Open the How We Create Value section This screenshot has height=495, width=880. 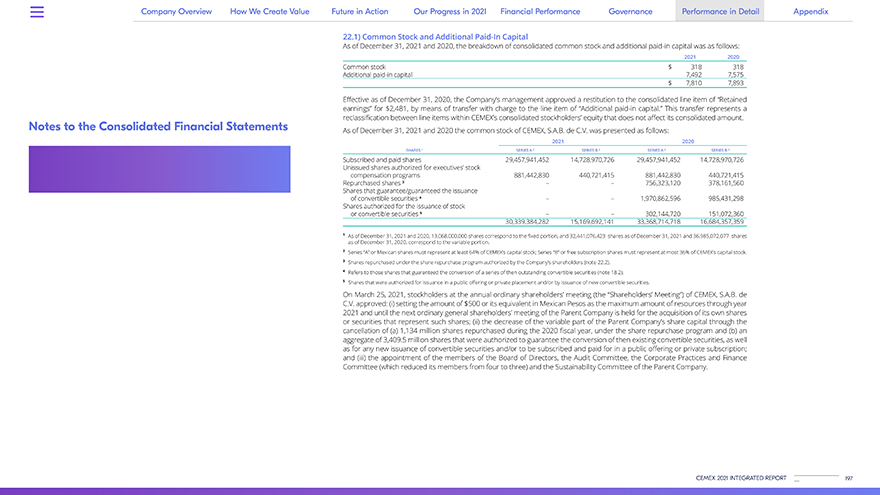(270, 11)
